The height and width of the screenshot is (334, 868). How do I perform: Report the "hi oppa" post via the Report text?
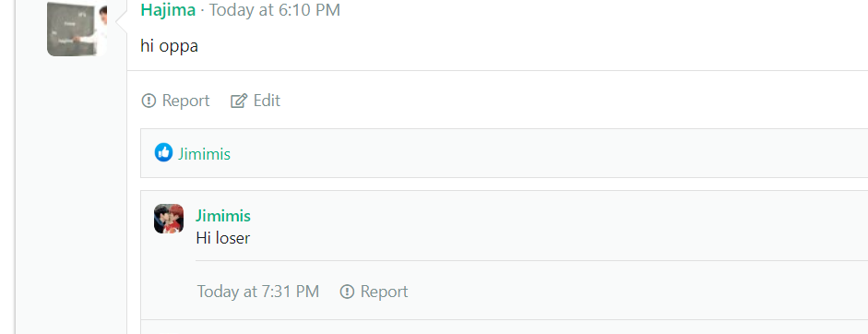185,101
